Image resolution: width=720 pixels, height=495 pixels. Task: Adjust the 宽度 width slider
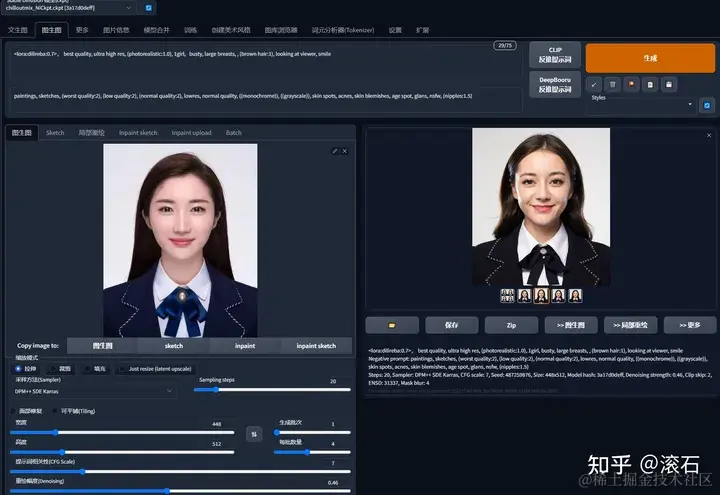pos(122,432)
